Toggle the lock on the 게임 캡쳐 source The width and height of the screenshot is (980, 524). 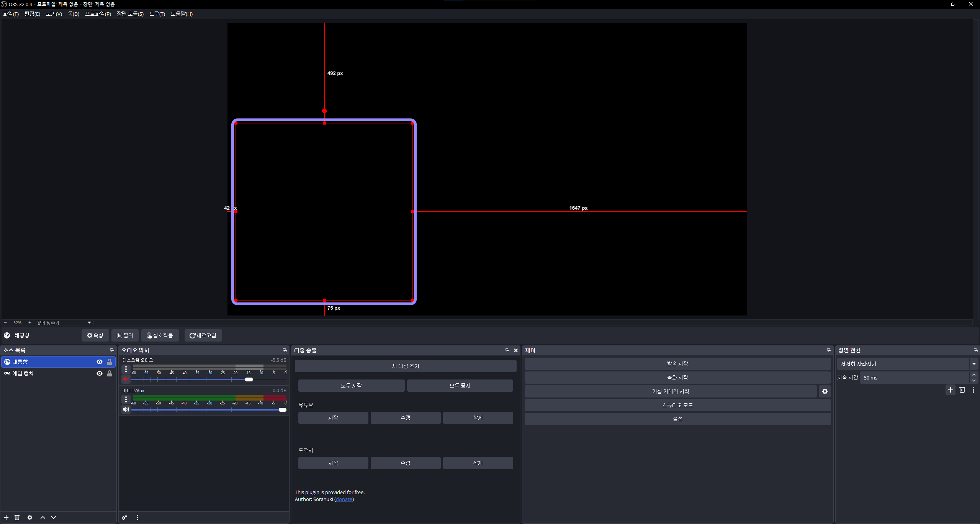tap(110, 373)
